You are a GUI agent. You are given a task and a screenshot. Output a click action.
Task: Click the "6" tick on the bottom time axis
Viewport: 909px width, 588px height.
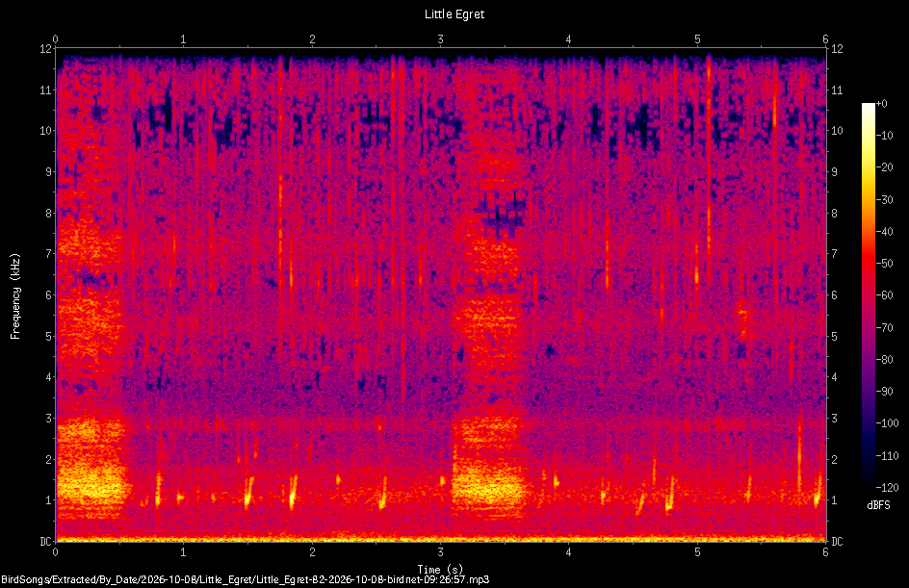point(825,552)
